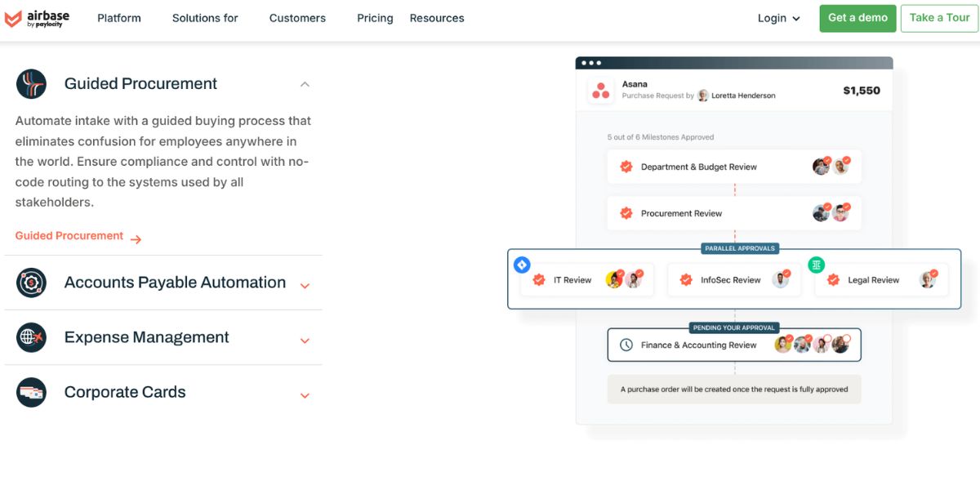Expand the Accounts Payable Automation section
The width and height of the screenshot is (980, 490).
(x=305, y=285)
